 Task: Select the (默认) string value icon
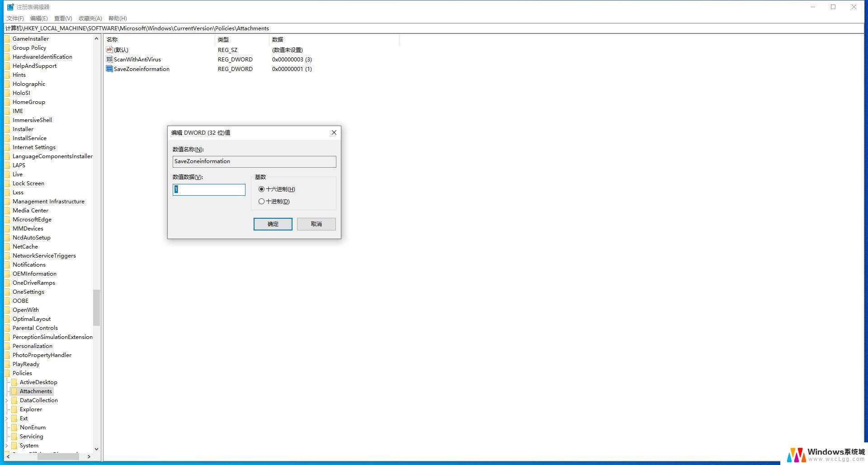(109, 50)
